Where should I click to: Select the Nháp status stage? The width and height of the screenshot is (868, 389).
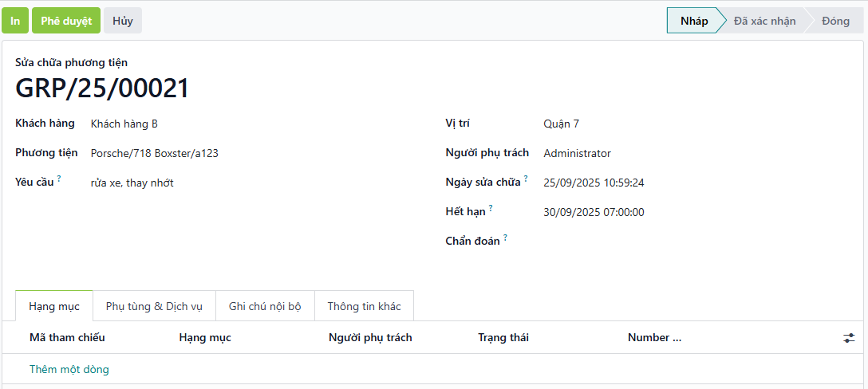point(692,21)
